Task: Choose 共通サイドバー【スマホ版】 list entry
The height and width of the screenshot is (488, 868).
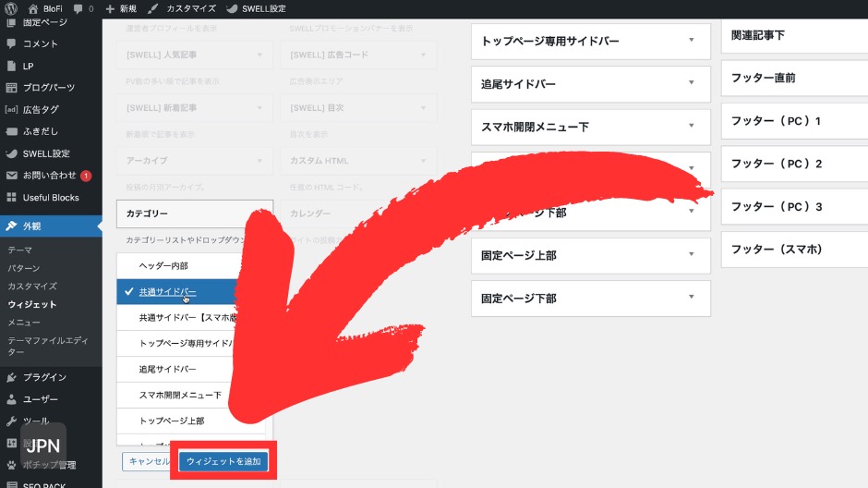Action: click(190, 317)
